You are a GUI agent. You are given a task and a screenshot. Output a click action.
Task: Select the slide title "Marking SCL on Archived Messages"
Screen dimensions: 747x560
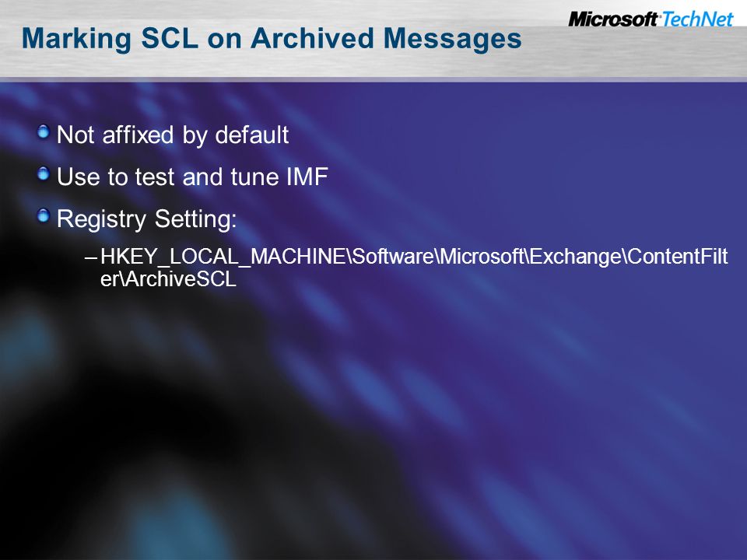[x=272, y=39]
